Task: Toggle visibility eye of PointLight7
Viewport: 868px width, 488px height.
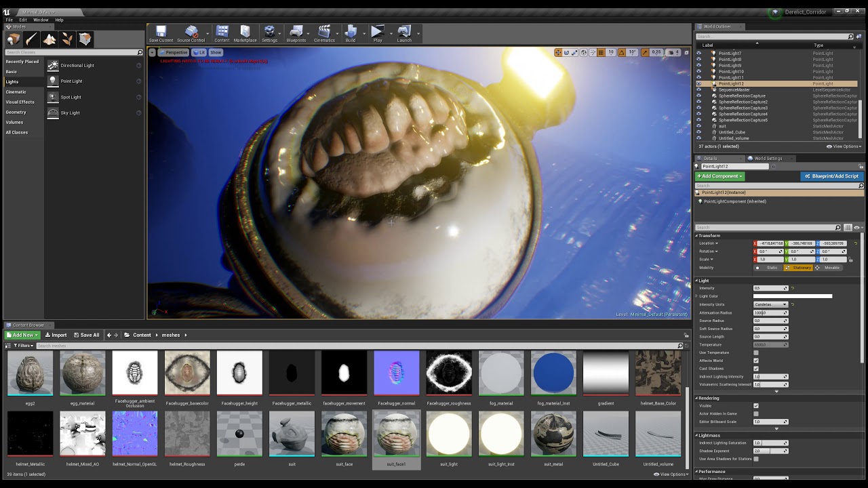Action: click(698, 53)
